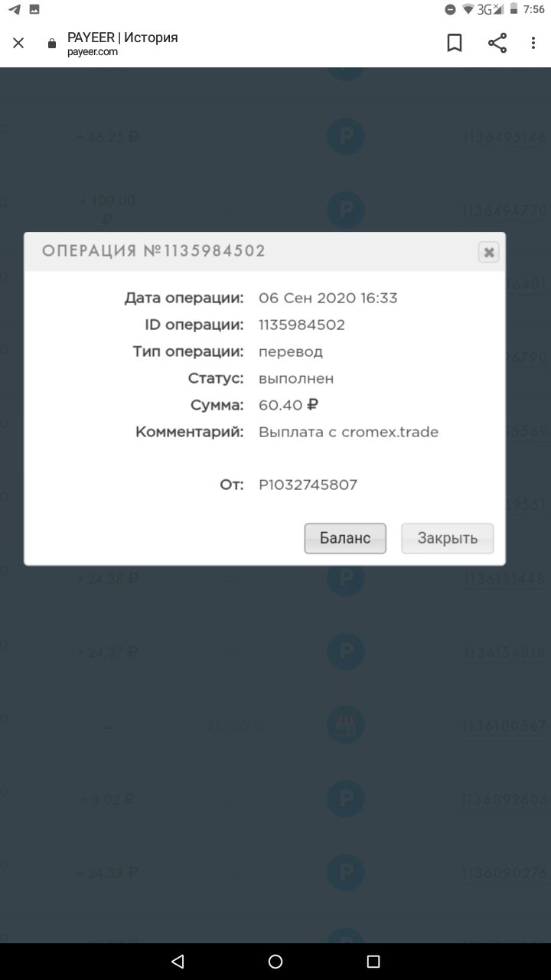Open transaction ID 1136100567 link
The image size is (551, 980).
click(x=504, y=726)
